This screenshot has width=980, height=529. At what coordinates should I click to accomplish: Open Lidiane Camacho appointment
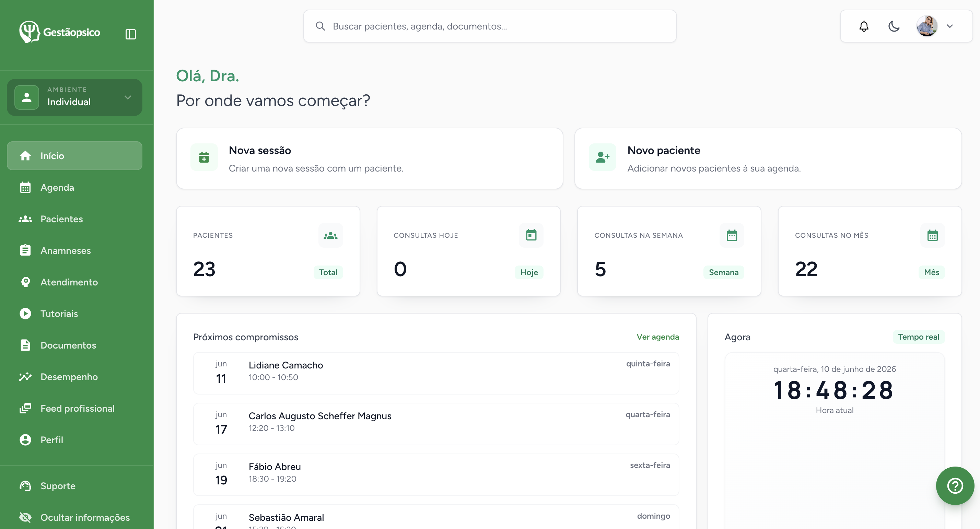pos(436,373)
